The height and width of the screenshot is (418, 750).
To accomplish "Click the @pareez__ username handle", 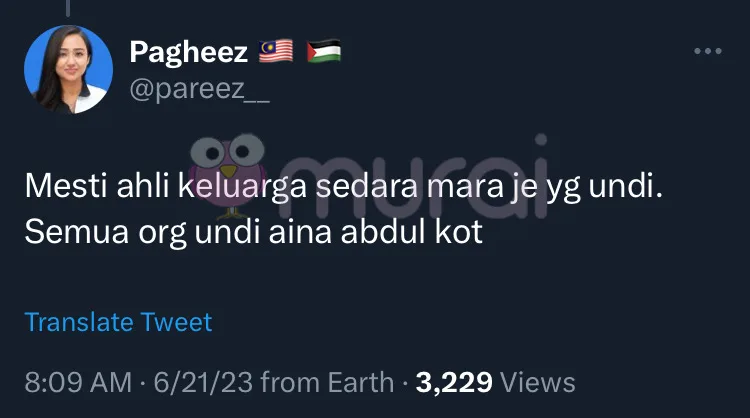I will point(199,88).
